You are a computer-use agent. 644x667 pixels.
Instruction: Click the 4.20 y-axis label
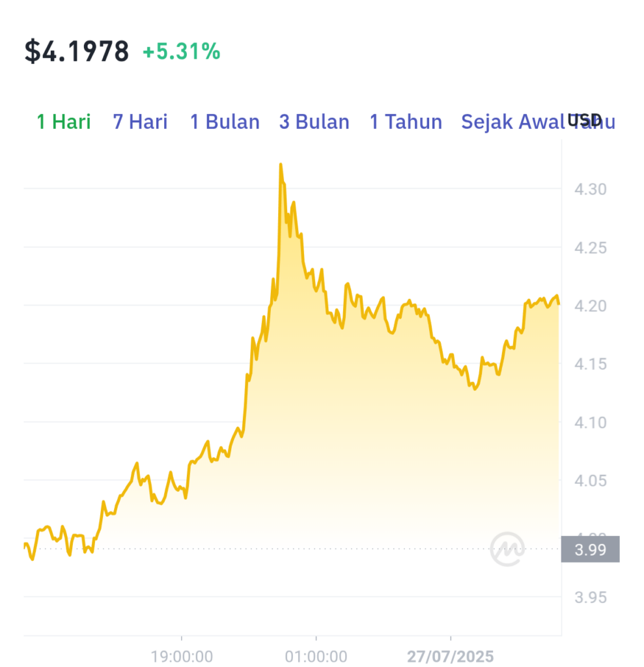tap(591, 306)
